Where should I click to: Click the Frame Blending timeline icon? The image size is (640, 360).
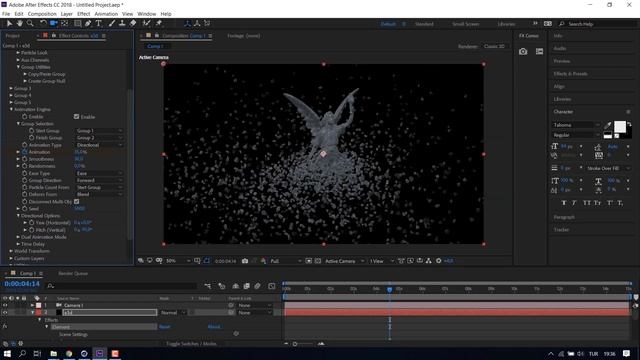247,286
